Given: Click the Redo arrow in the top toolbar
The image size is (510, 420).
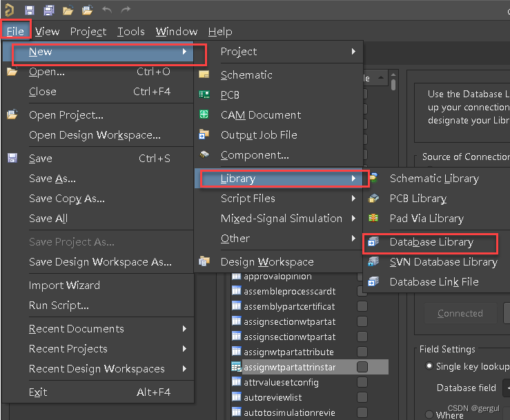Looking at the screenshot, I should click(126, 10).
